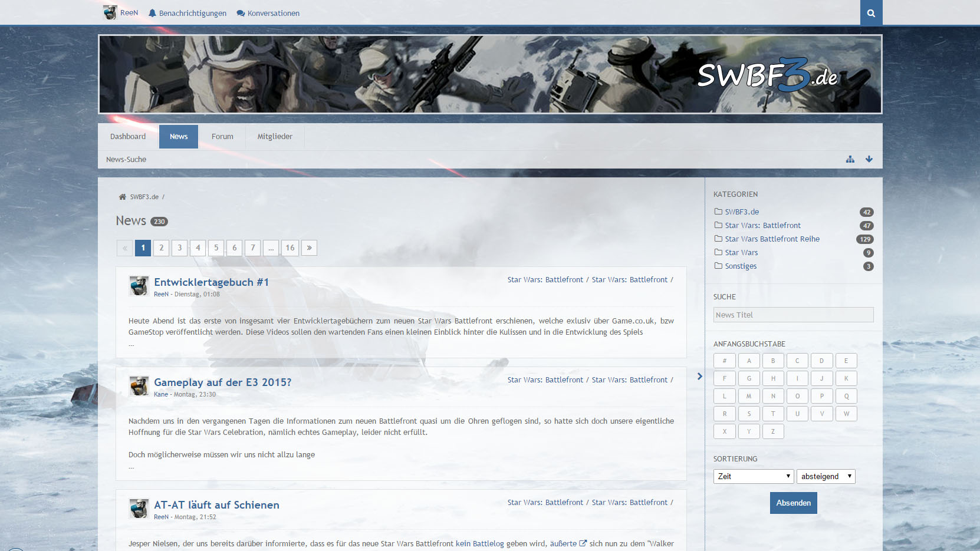Click the SWBF3.de banner logo
The image size is (980, 551).
[767, 75]
